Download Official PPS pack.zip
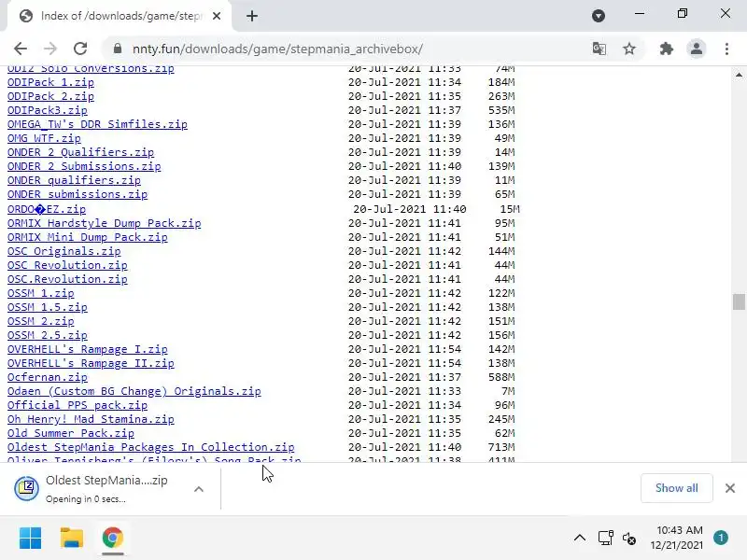 coord(78,405)
